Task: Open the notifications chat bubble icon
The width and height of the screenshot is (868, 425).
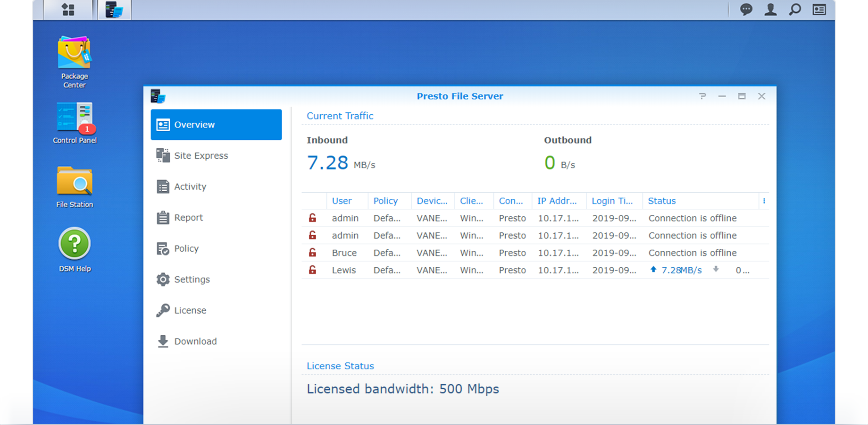Action: (746, 9)
